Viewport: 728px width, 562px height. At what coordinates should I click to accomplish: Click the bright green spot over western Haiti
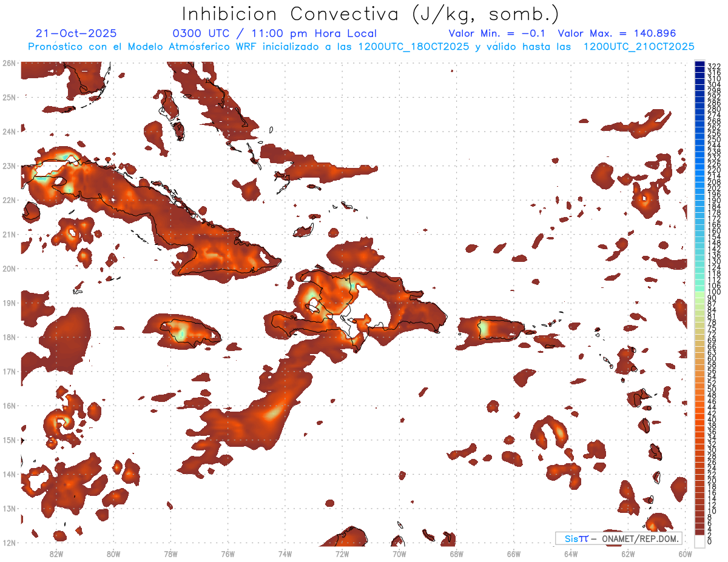(x=312, y=294)
